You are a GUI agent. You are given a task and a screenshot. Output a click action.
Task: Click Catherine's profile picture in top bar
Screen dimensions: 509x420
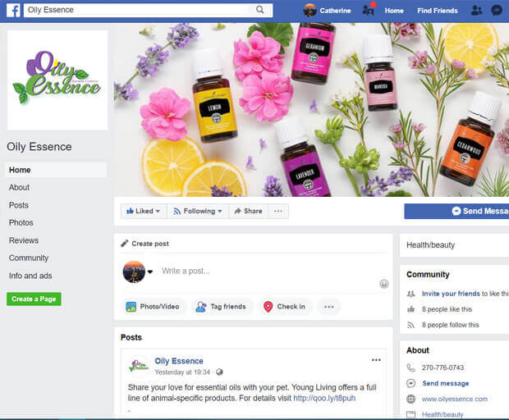click(310, 11)
